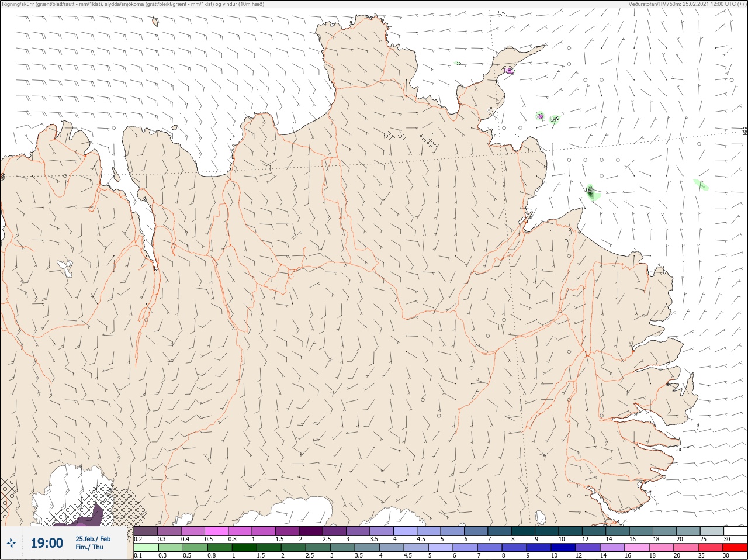The image size is (748, 560).
Task: Click the Veðurstofan logo icon beside the time
Action: pyautogui.click(x=11, y=543)
